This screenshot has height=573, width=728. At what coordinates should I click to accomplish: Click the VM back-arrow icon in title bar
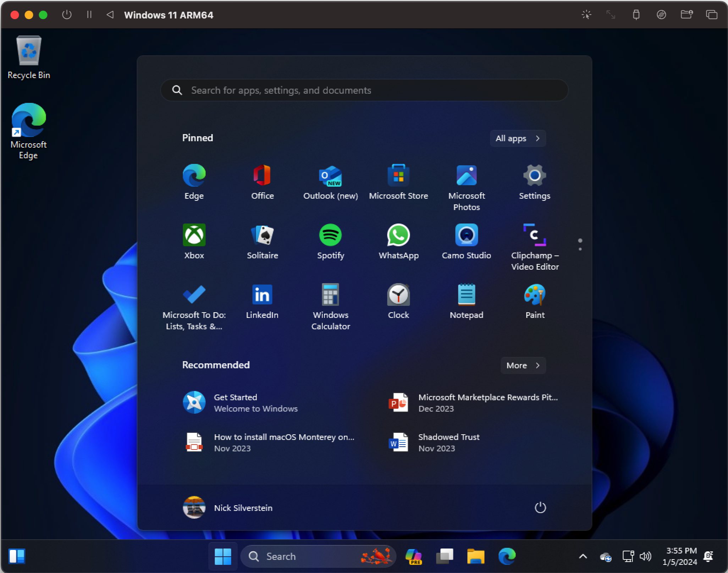click(x=110, y=15)
